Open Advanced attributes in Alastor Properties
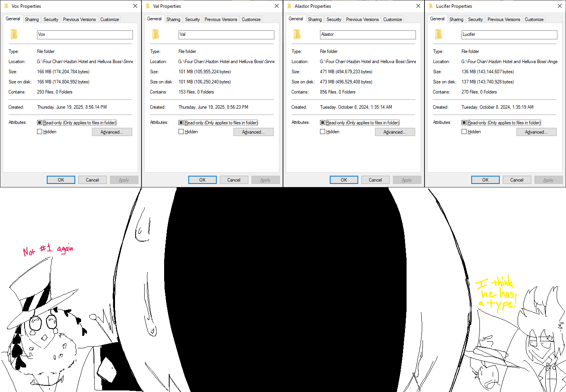Screen dimensions: 566x392 point(395,132)
